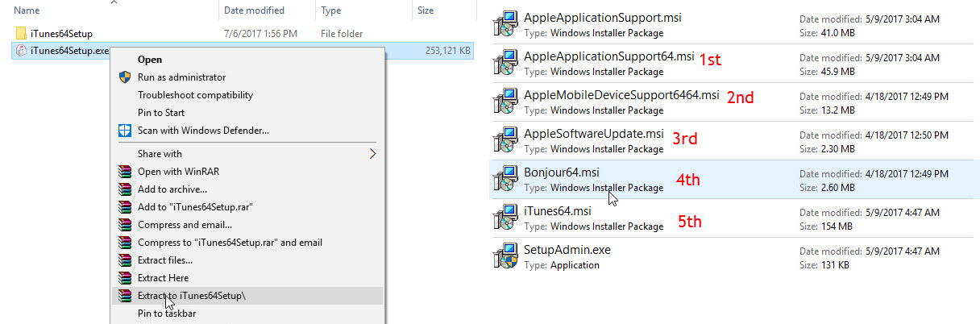Viewport: 980px width, 324px height.
Task: Click the 7/6/2017 1:56 PM date
Action: click(x=261, y=34)
